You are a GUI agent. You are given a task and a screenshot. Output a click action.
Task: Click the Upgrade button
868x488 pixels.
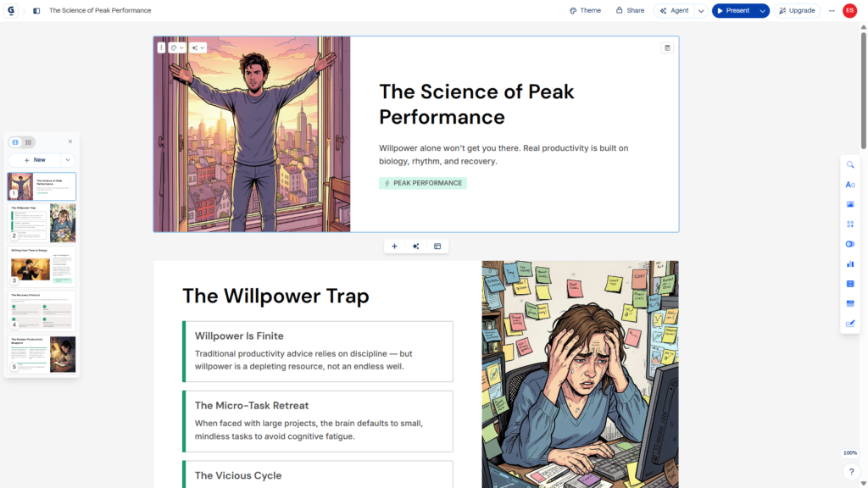[x=797, y=10]
